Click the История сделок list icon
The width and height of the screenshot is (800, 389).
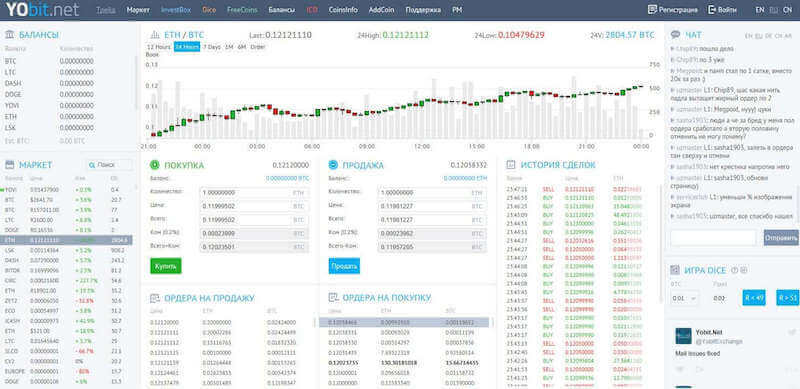point(510,165)
